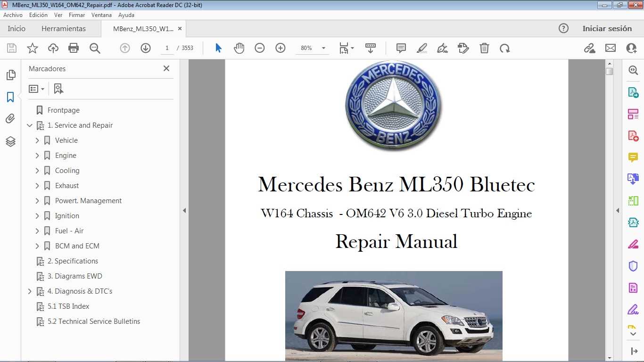Expand the Ignition bookmark

click(x=37, y=216)
